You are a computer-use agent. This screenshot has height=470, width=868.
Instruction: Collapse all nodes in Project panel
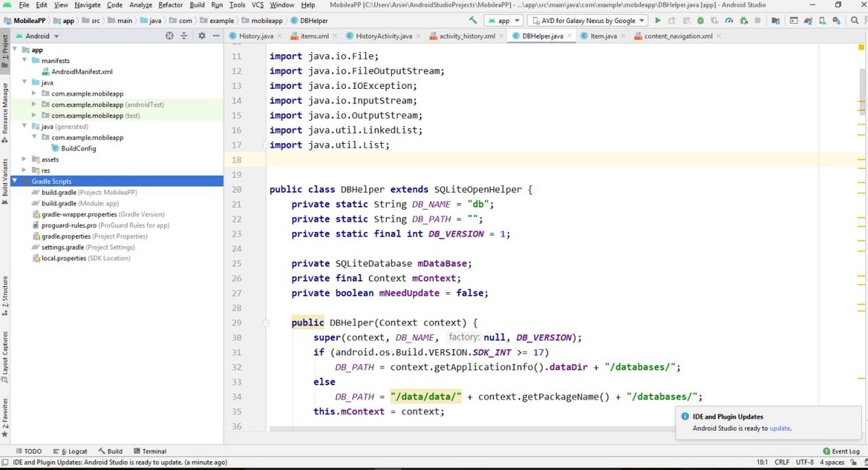coord(184,35)
